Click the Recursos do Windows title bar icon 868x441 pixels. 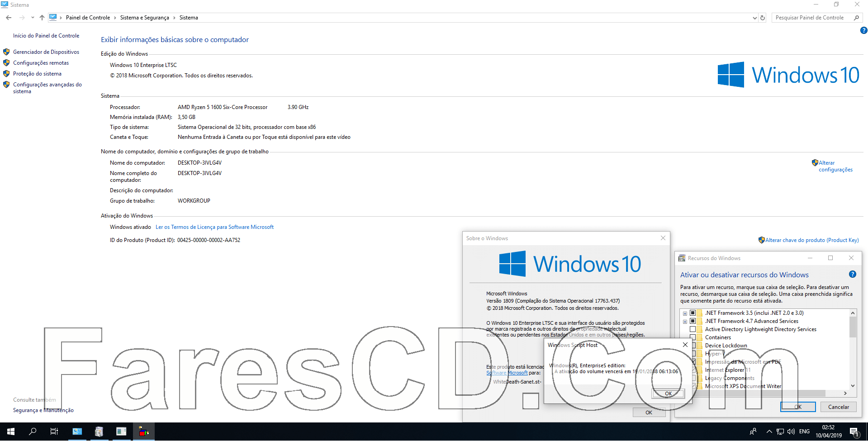pos(682,258)
